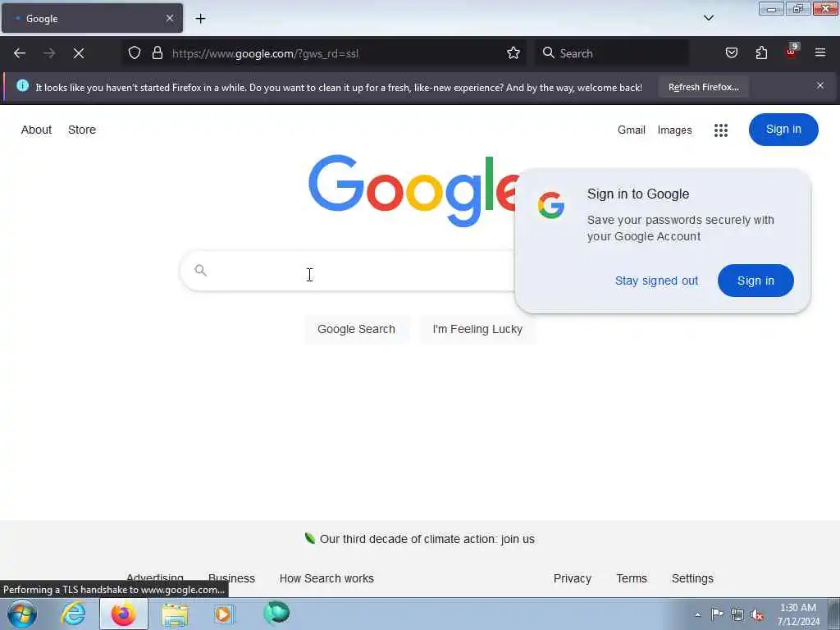Show hidden tray icons arrow
The width and height of the screenshot is (840, 630).
click(x=697, y=614)
